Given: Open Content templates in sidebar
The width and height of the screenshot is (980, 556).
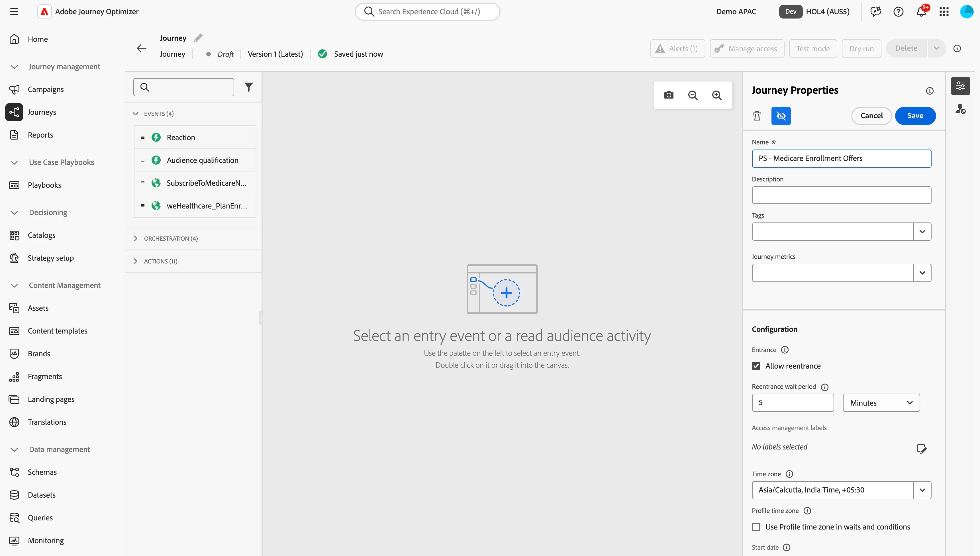Looking at the screenshot, I should point(57,331).
